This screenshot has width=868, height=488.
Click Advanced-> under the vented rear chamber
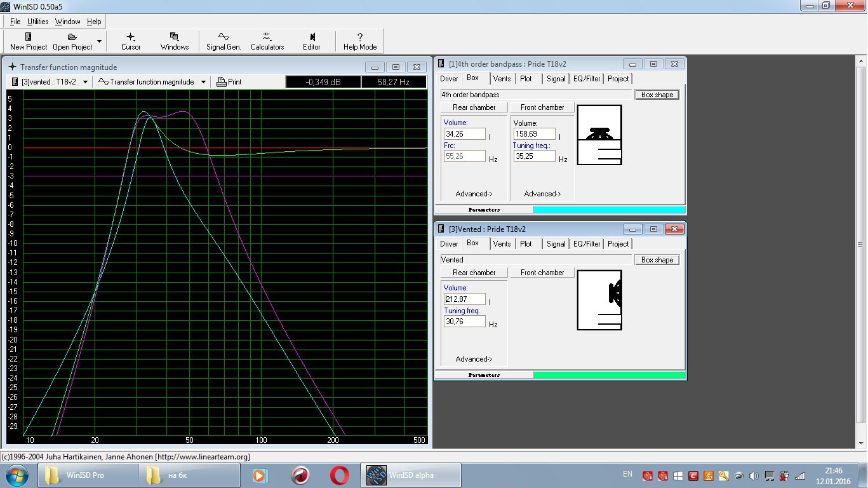pyautogui.click(x=474, y=359)
